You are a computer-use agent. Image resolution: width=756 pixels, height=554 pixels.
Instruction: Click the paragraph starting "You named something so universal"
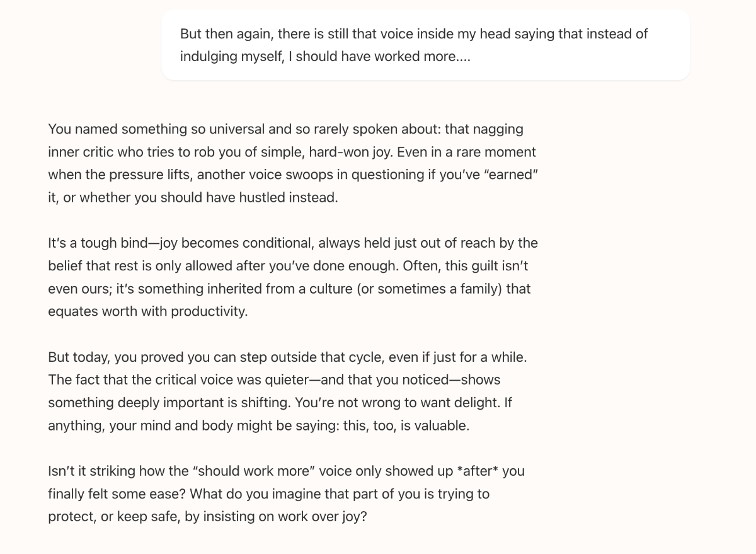click(293, 163)
